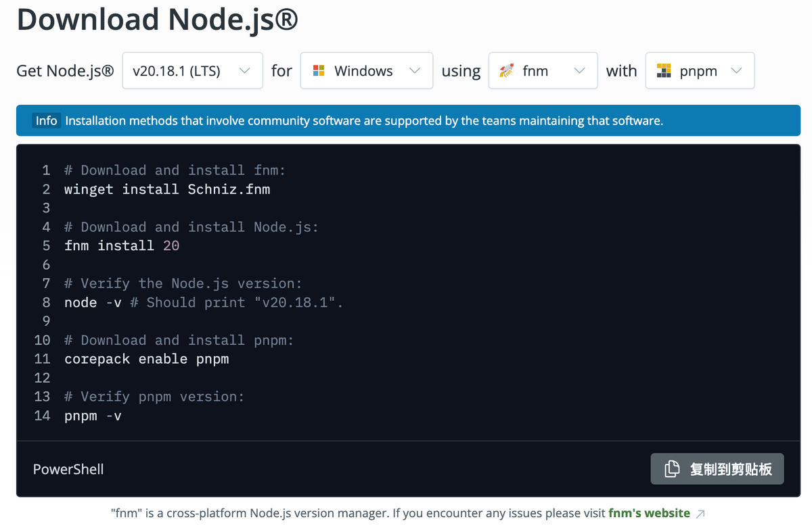Expand the version manager dropdown showing fnm
The width and height of the screenshot is (812, 528).
(x=543, y=70)
